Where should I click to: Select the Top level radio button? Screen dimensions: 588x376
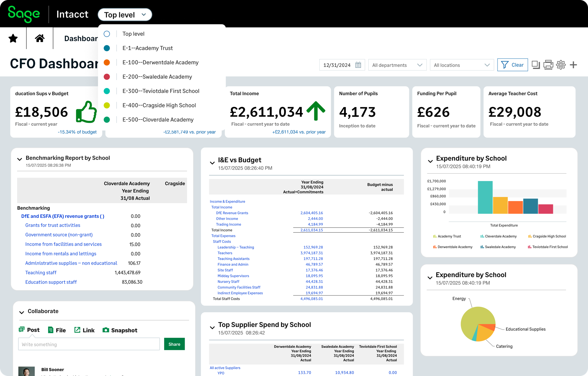107,34
